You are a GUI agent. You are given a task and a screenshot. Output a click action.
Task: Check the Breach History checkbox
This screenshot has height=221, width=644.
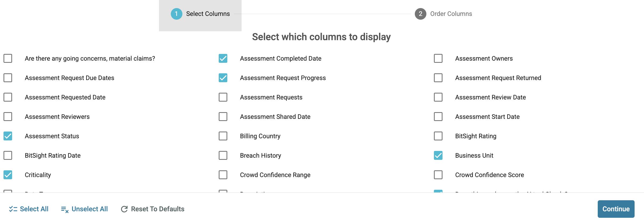pyautogui.click(x=223, y=156)
